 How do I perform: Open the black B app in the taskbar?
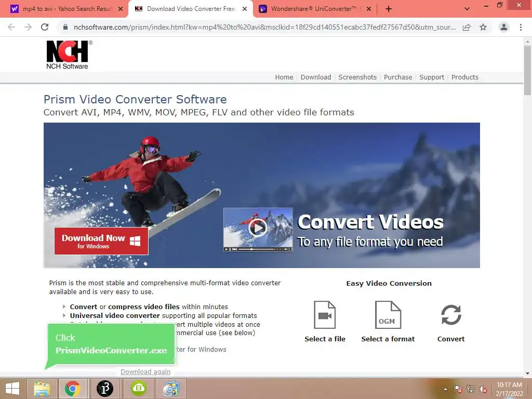click(105, 389)
